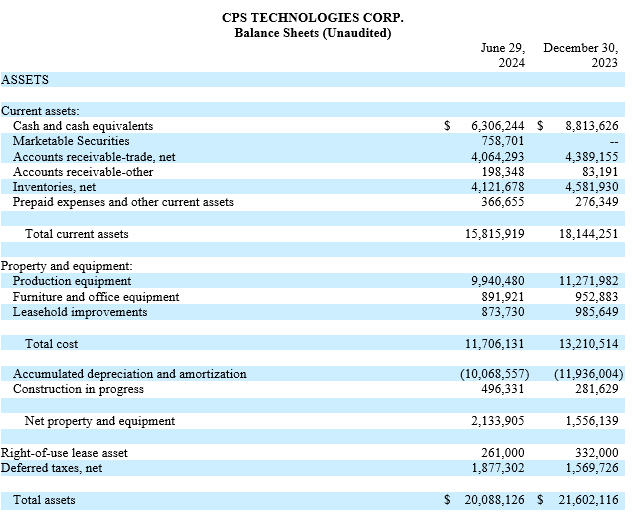Select the Right-of-use lease asset label
Image resolution: width=633 pixels, height=515 pixels.
click(64, 453)
